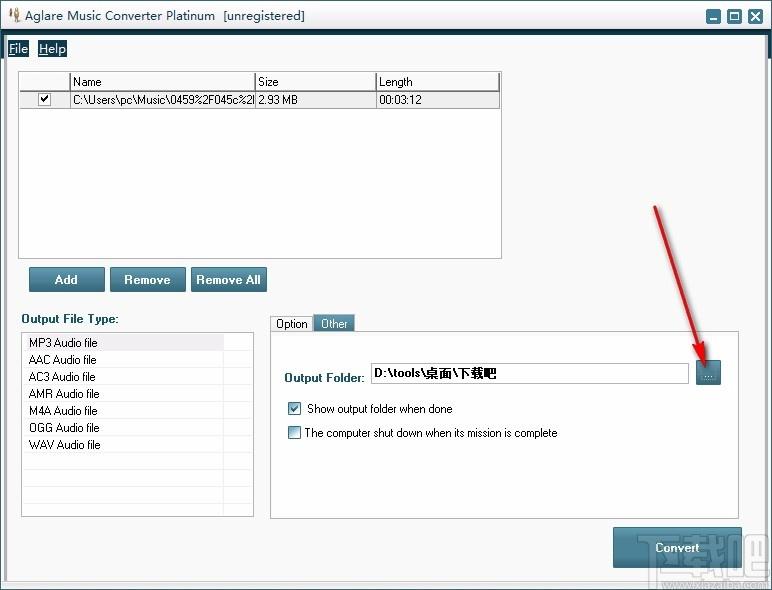Click the 2.93 MB size cell

pos(315,100)
